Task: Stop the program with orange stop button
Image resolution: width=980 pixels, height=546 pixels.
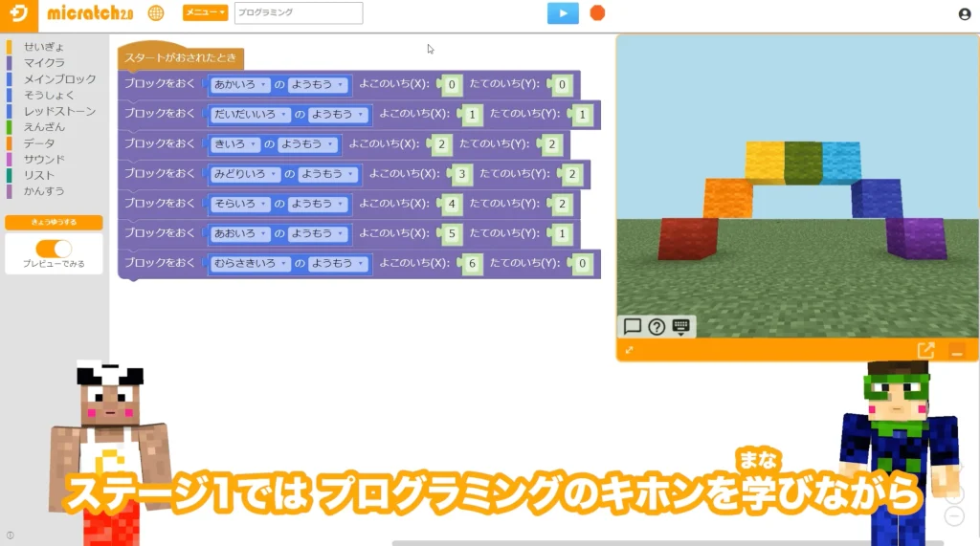Action: (x=597, y=13)
